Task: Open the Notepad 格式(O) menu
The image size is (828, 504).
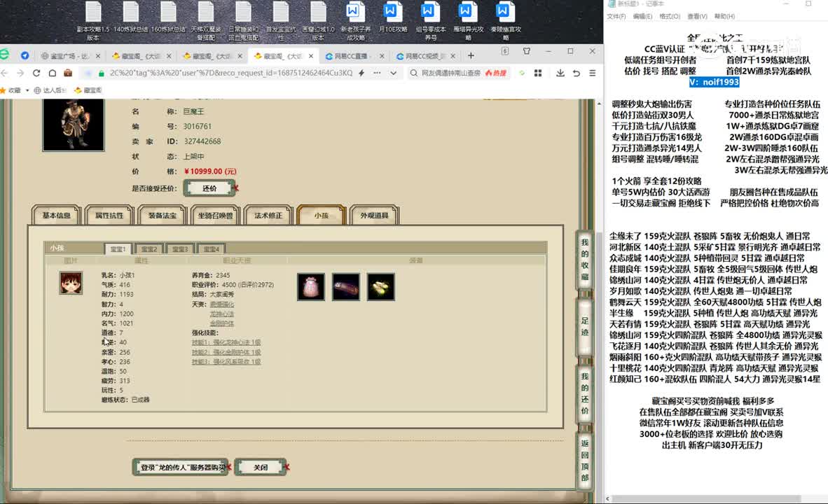Action: pyautogui.click(x=670, y=16)
